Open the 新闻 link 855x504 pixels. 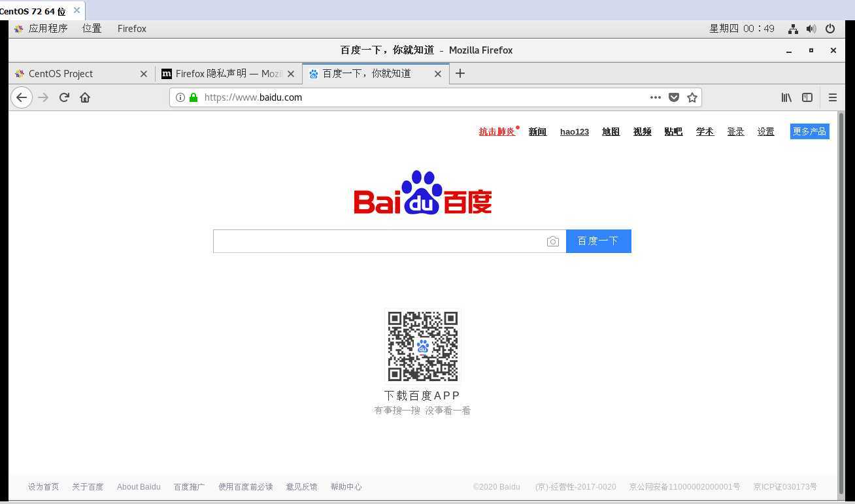(537, 131)
